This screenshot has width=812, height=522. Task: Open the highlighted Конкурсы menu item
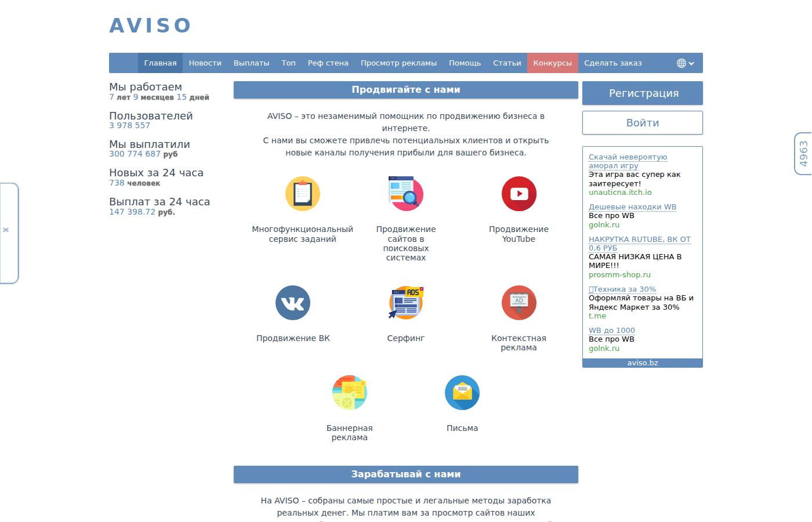point(552,63)
